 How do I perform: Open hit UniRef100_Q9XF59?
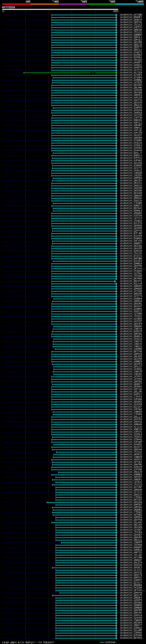coord(131,266)
